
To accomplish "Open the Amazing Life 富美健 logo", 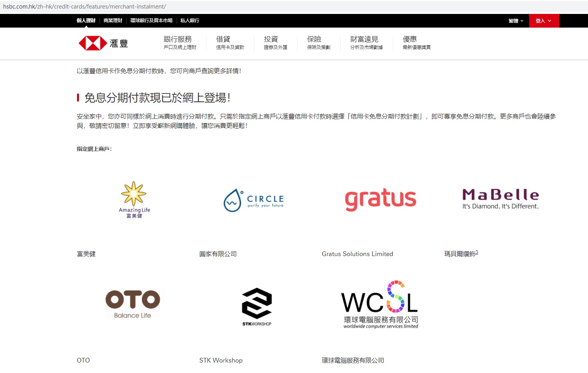I will [134, 200].
